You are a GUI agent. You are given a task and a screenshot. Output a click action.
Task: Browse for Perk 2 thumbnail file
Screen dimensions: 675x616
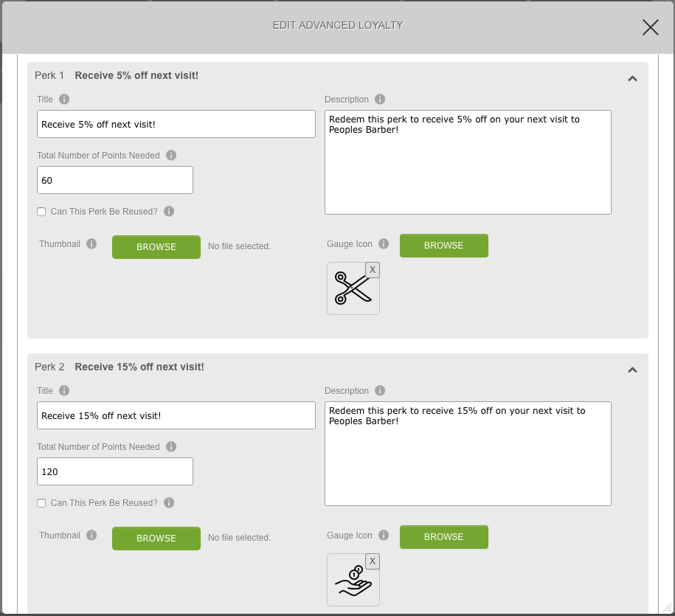tap(156, 539)
